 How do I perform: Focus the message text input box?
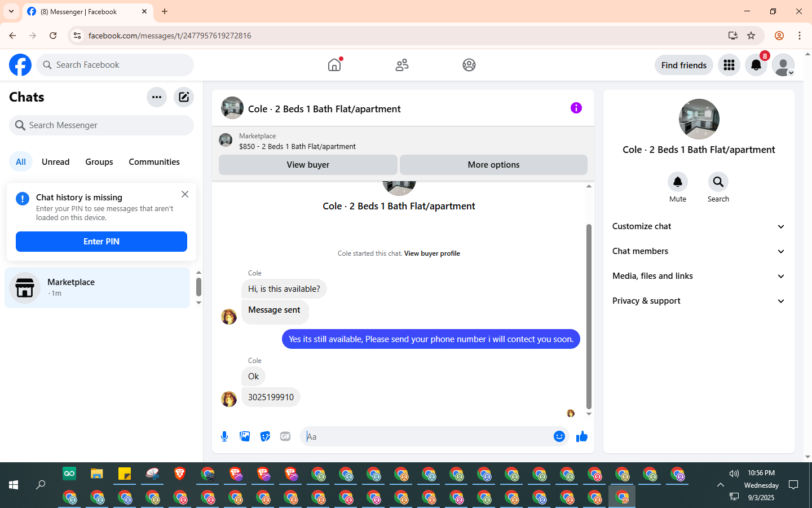[429, 436]
